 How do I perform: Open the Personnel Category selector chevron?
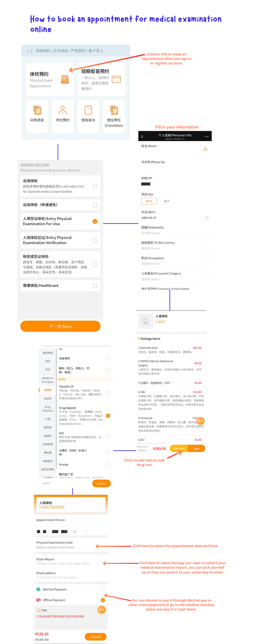pyautogui.click(x=208, y=279)
